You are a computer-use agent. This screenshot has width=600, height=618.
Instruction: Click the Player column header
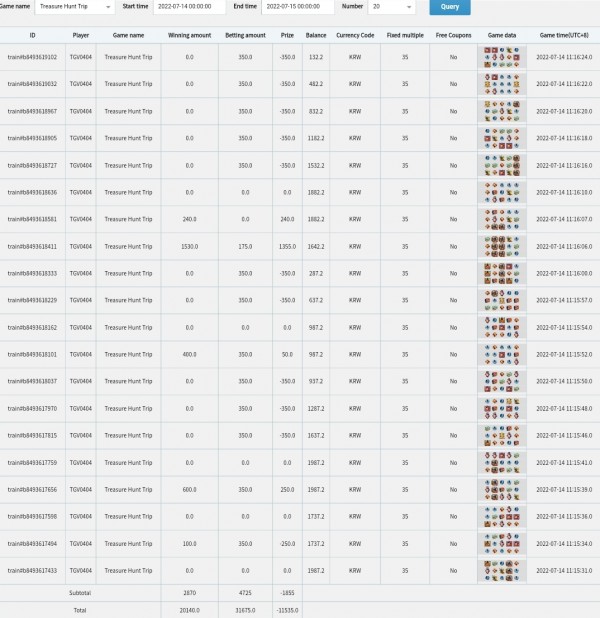point(81,35)
